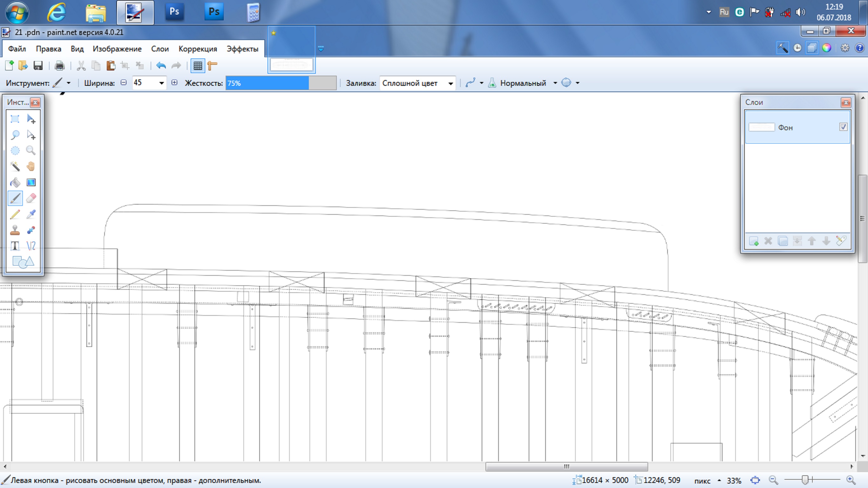Select the Magic Wand tool
The height and width of the screenshot is (488, 868).
tap(15, 166)
